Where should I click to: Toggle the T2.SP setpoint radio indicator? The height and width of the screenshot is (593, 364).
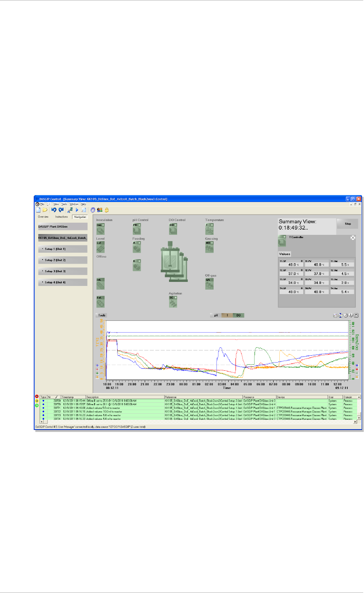[x=302, y=270]
